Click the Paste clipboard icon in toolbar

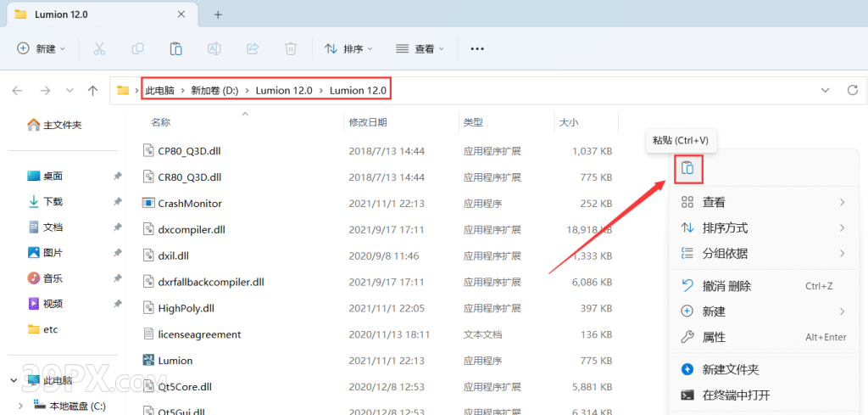point(176,48)
